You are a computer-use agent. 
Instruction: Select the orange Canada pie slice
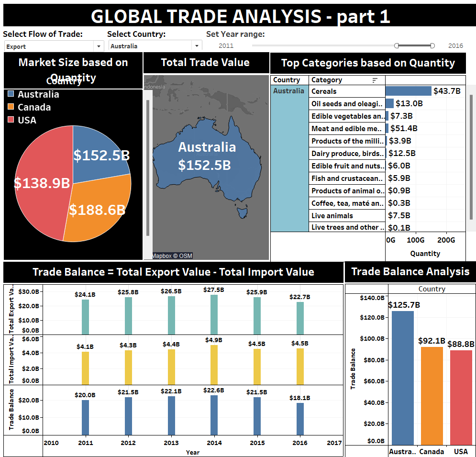[98, 211]
